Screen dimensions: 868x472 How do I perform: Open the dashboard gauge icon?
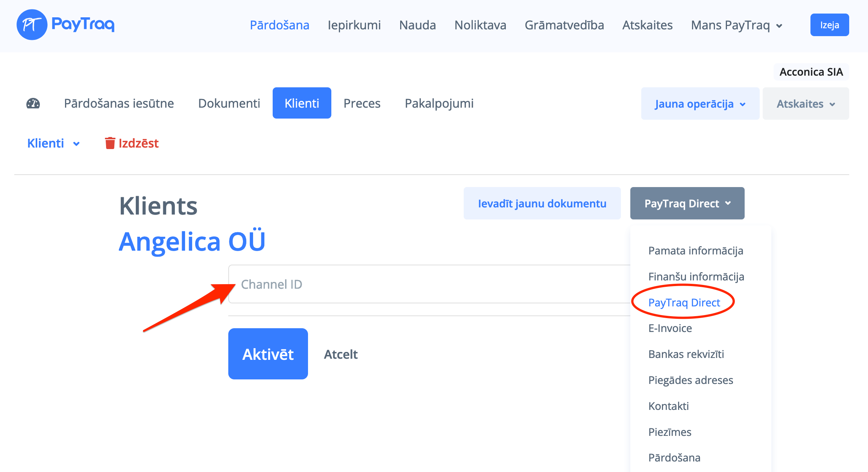pyautogui.click(x=33, y=104)
